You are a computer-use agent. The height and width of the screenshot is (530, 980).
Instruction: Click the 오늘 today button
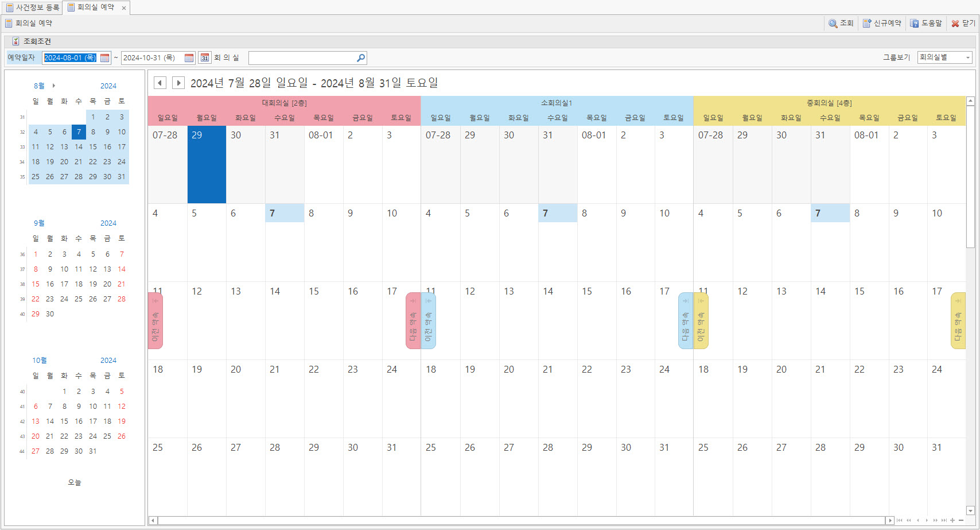[75, 482]
